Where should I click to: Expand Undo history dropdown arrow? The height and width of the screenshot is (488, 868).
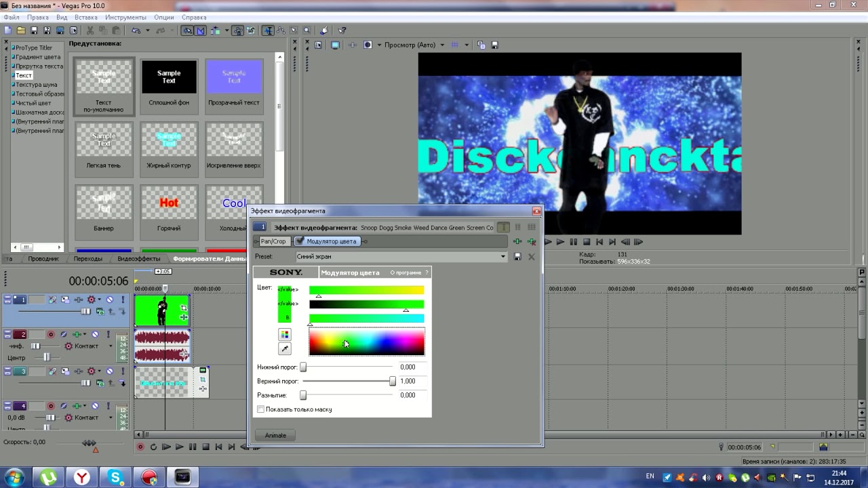pos(147,30)
